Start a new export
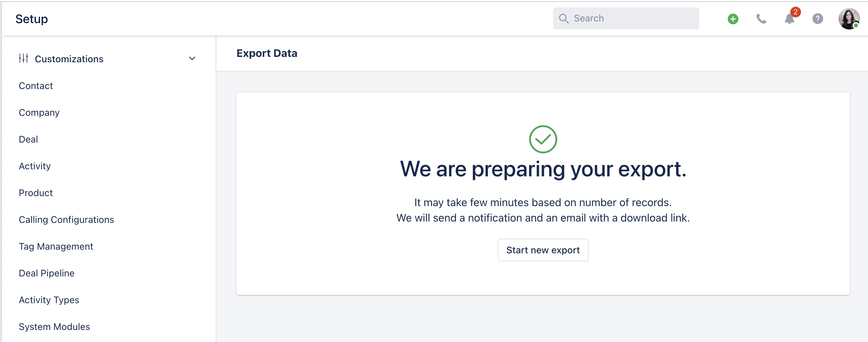Viewport: 868px width, 342px height. coord(543,250)
